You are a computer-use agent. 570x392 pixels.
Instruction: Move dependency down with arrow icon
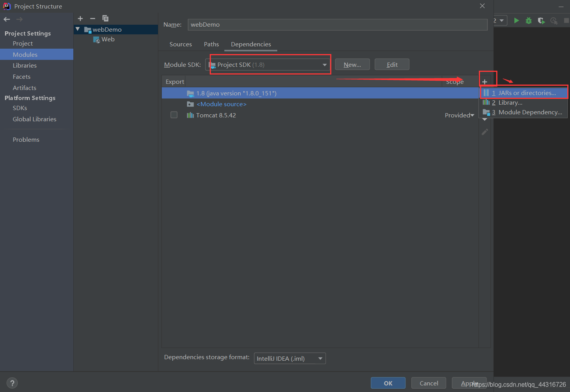click(x=485, y=120)
